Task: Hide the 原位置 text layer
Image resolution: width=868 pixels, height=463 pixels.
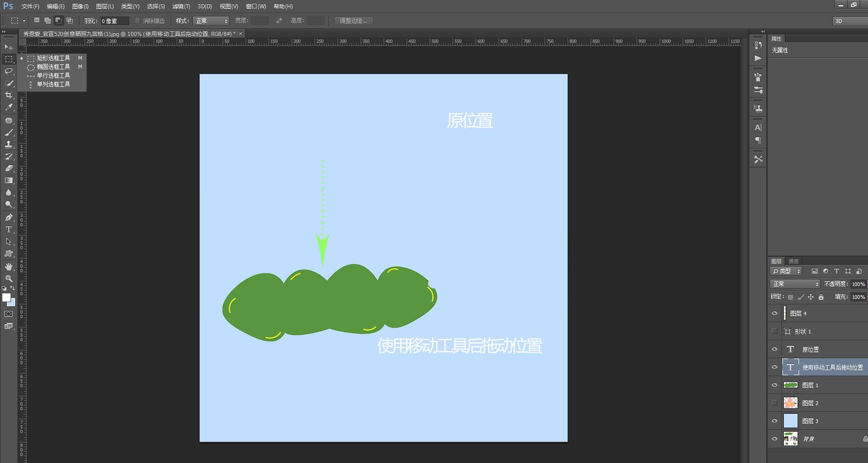Action: pos(775,349)
